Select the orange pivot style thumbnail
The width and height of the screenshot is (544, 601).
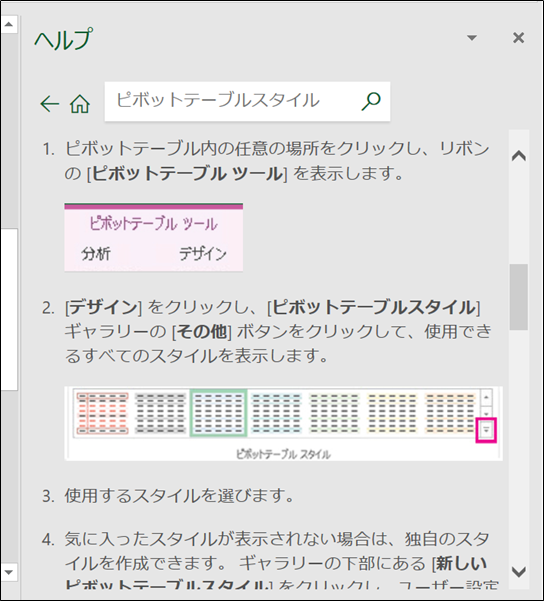pos(450,413)
